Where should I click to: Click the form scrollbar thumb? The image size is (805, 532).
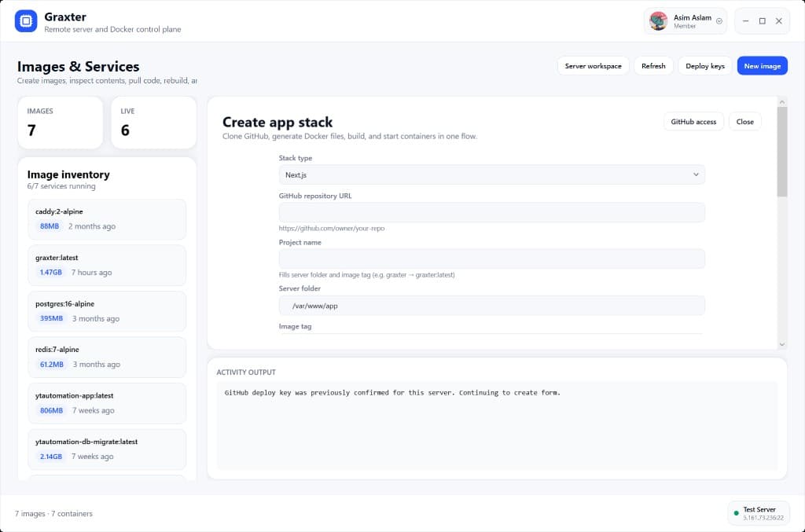[x=782, y=152]
